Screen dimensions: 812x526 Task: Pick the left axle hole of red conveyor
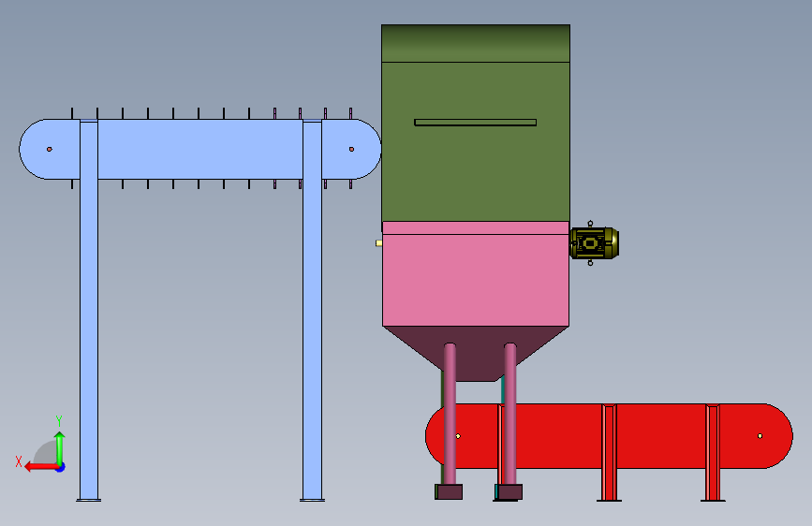click(458, 436)
